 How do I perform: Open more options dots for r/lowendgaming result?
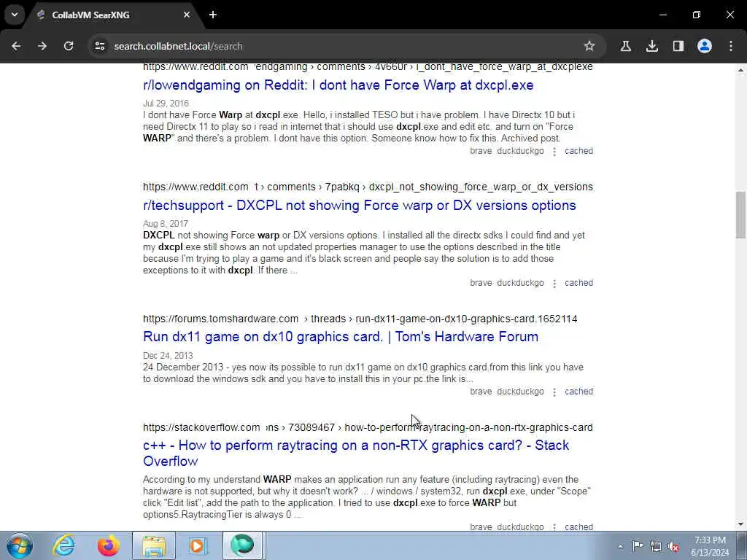pos(554,152)
